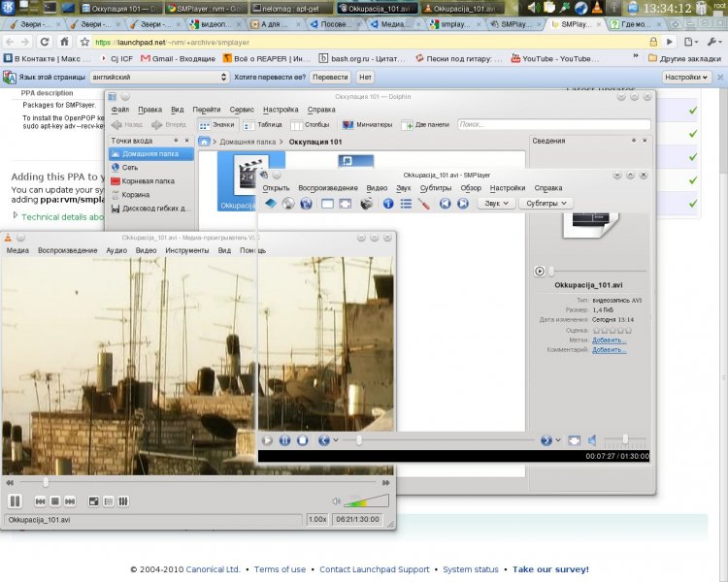
Task: Switch Dolphin to Таблица view
Action: click(263, 124)
